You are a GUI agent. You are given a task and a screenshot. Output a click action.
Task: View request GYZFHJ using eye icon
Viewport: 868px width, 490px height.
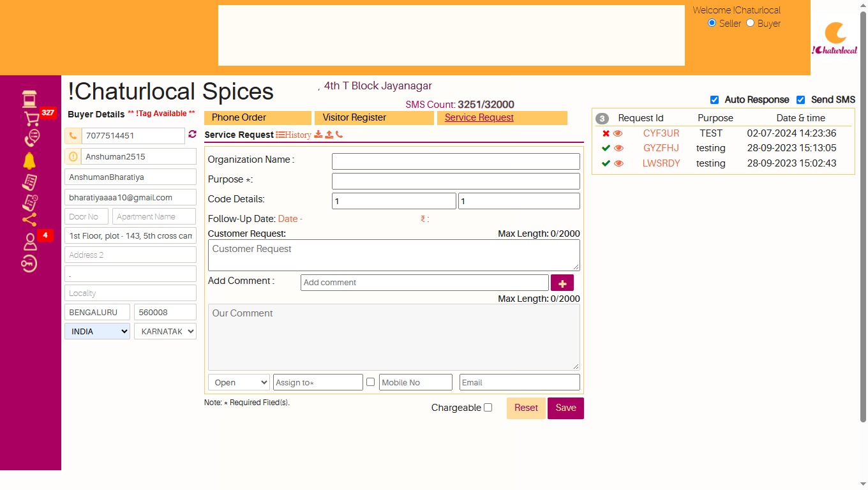coord(618,148)
